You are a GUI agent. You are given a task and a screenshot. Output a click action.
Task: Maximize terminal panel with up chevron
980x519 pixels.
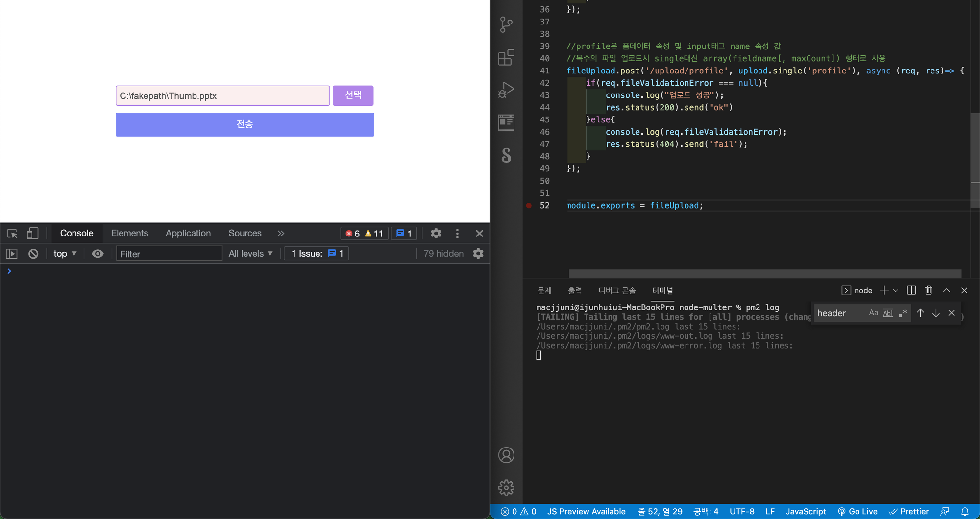(x=947, y=290)
